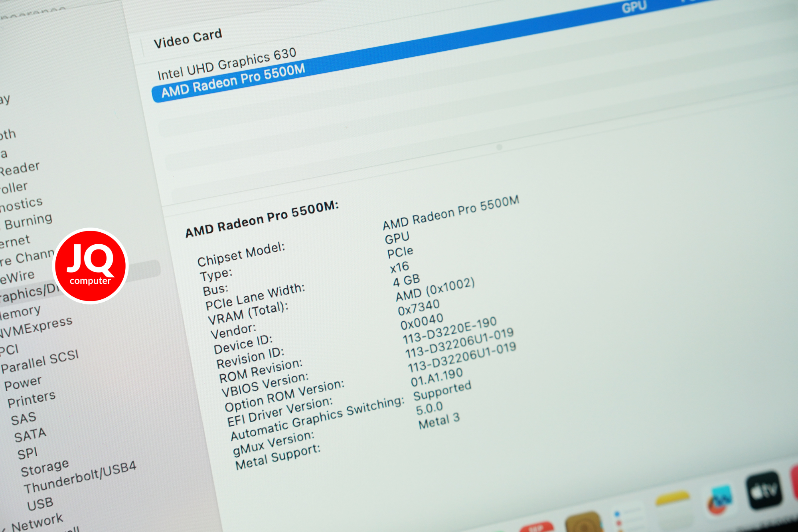Open the Reminders app in the Dock
The width and height of the screenshot is (798, 532).
pos(627,518)
